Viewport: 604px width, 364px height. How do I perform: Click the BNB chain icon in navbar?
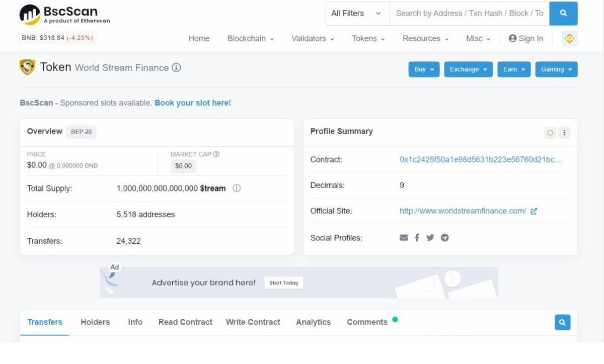[569, 39]
